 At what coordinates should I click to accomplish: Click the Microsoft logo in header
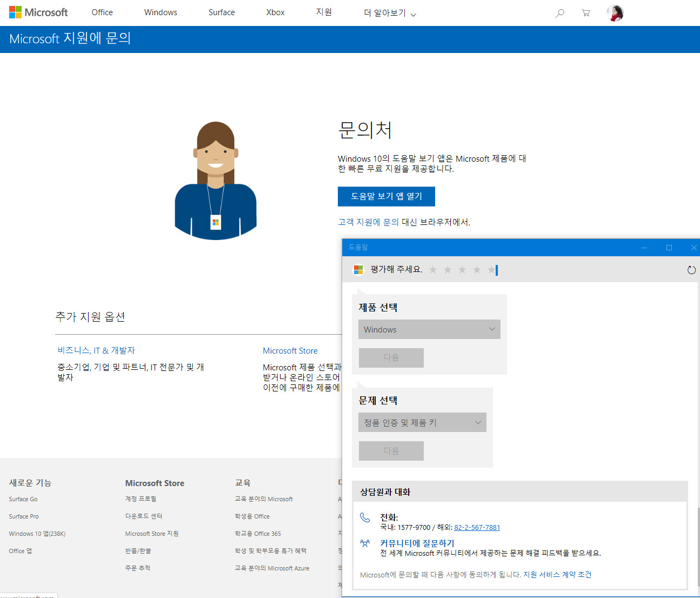[x=38, y=12]
